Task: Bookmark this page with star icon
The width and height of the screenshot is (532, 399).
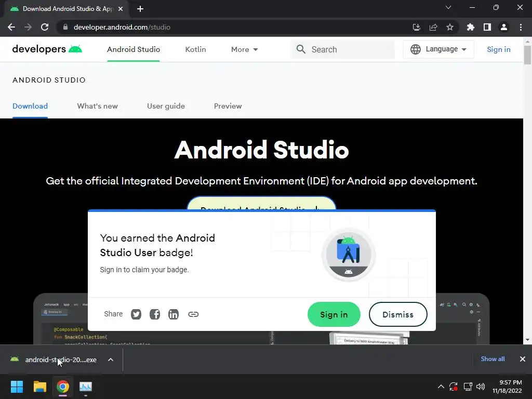Action: [450, 27]
